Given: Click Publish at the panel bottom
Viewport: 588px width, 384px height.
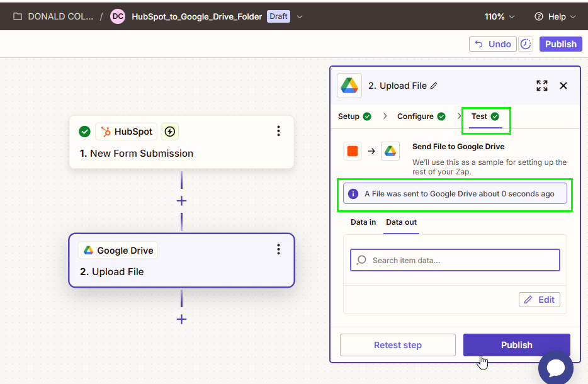Looking at the screenshot, I should click(516, 345).
